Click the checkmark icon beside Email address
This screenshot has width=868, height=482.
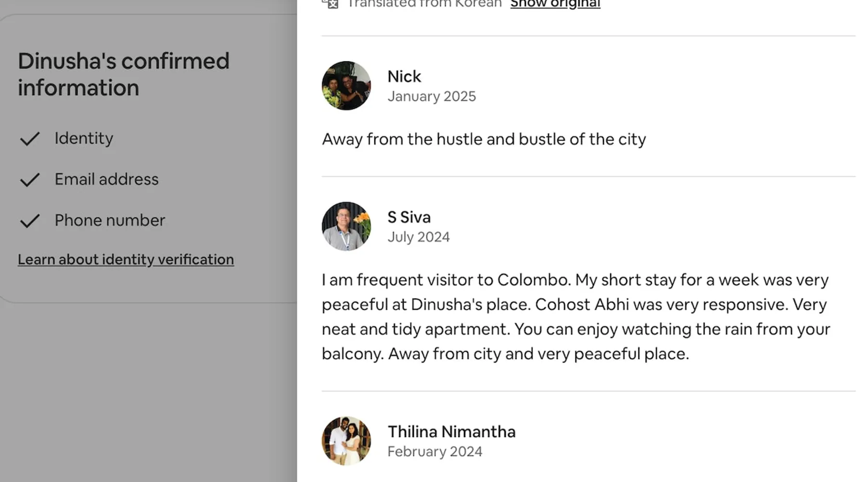coord(29,180)
